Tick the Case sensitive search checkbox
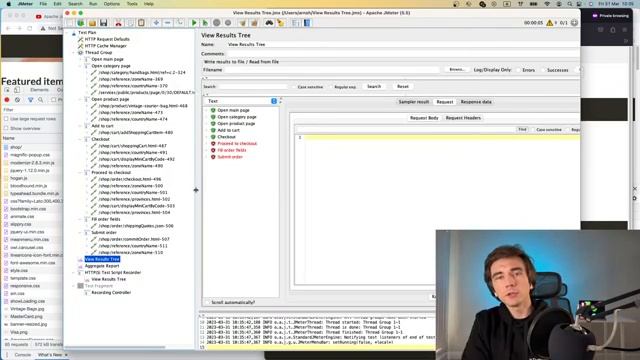 point(293,87)
